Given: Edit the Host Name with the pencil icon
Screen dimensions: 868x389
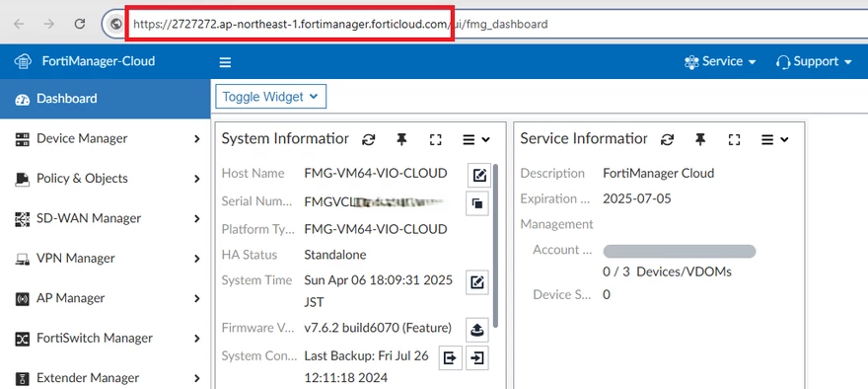Looking at the screenshot, I should [478, 175].
